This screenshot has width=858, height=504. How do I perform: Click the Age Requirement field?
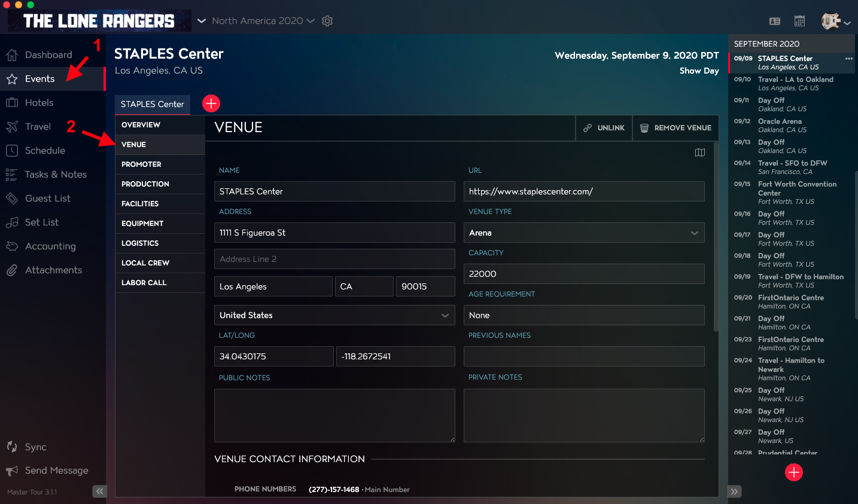tap(584, 315)
